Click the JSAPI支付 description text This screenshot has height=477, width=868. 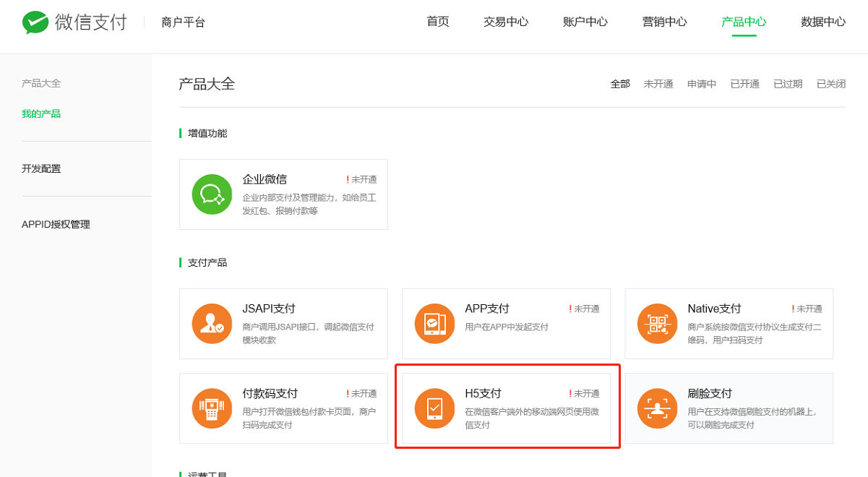coord(309,333)
